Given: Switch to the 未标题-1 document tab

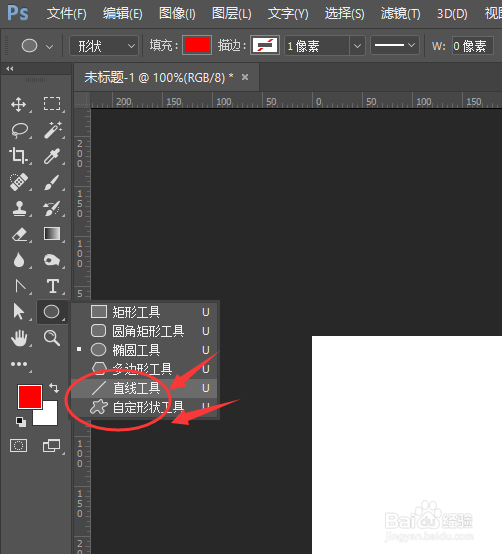Looking at the screenshot, I should pyautogui.click(x=159, y=77).
